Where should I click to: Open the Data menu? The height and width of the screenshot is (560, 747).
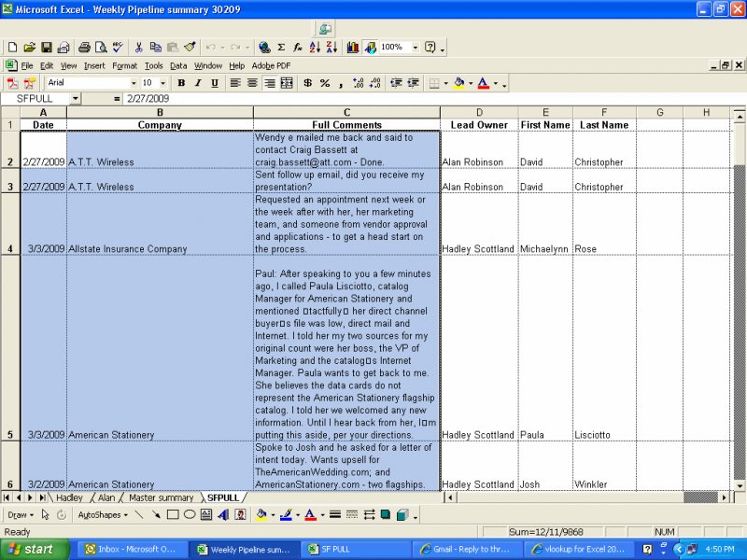click(178, 65)
